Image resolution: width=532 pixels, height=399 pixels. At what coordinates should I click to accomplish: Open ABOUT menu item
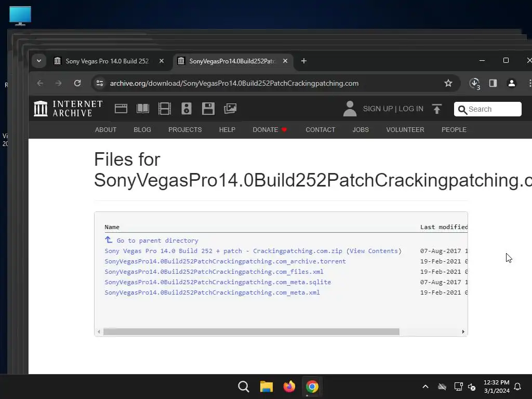(x=105, y=130)
